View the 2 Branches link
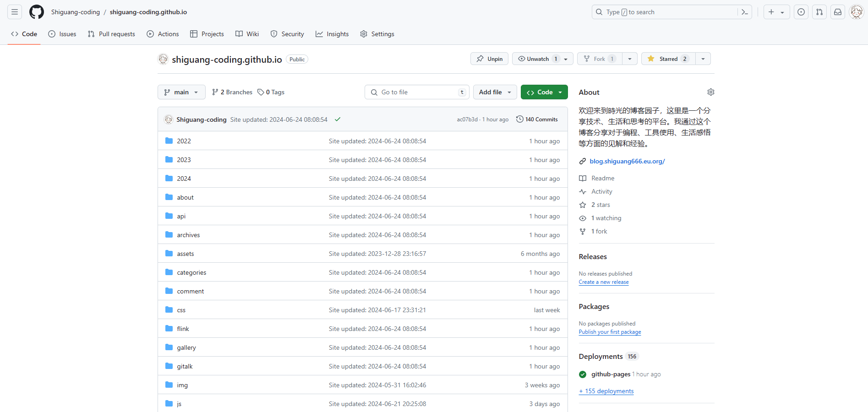Screen dimensions: 868x412 pyautogui.click(x=232, y=92)
